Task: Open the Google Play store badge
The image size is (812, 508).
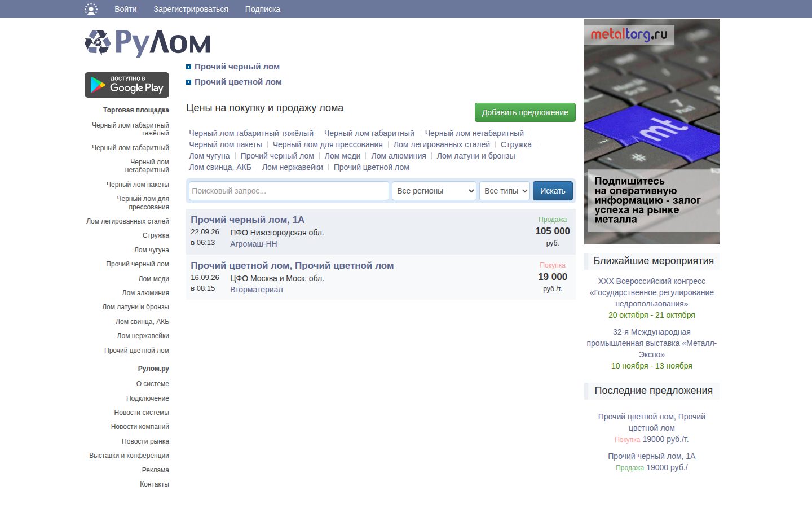Action: pyautogui.click(x=127, y=85)
